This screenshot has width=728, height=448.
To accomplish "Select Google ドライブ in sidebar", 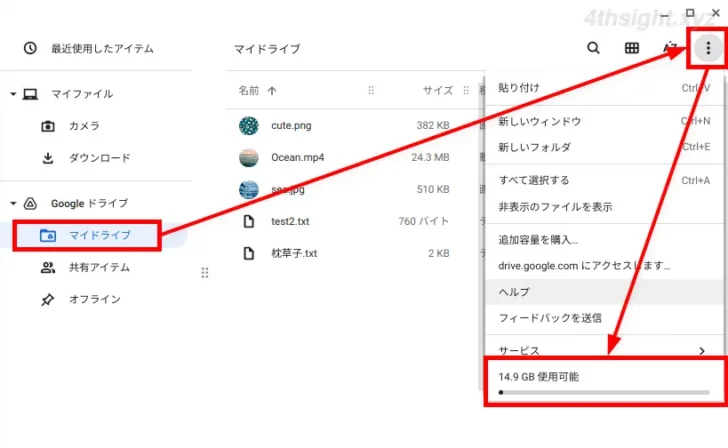I will click(90, 203).
